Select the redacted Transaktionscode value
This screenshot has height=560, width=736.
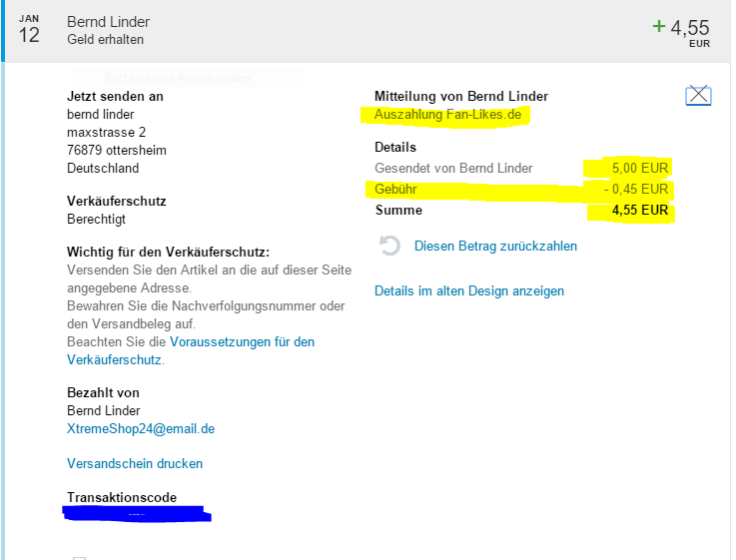(137, 515)
